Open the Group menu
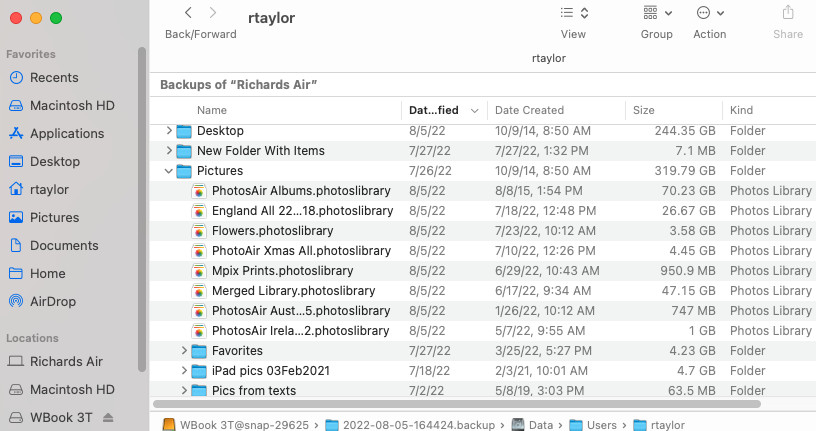 click(x=656, y=13)
